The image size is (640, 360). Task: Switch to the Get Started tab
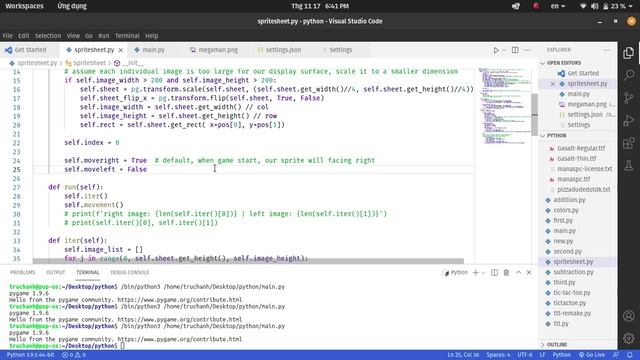tap(30, 50)
